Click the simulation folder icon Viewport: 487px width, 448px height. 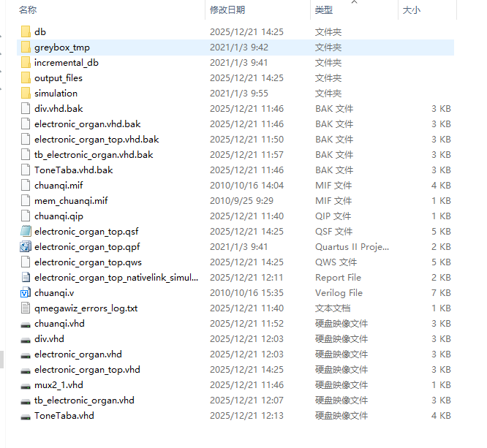pyautogui.click(x=26, y=93)
